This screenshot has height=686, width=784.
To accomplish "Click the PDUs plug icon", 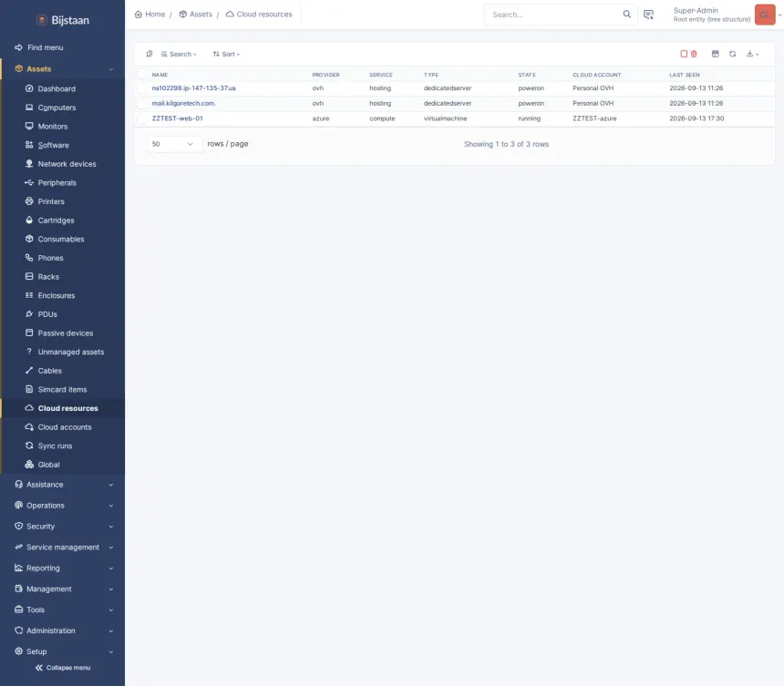I will tap(29, 313).
